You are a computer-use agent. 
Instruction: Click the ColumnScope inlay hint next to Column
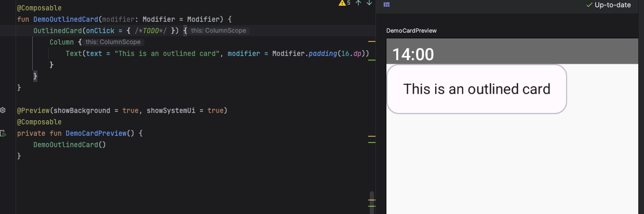[113, 42]
